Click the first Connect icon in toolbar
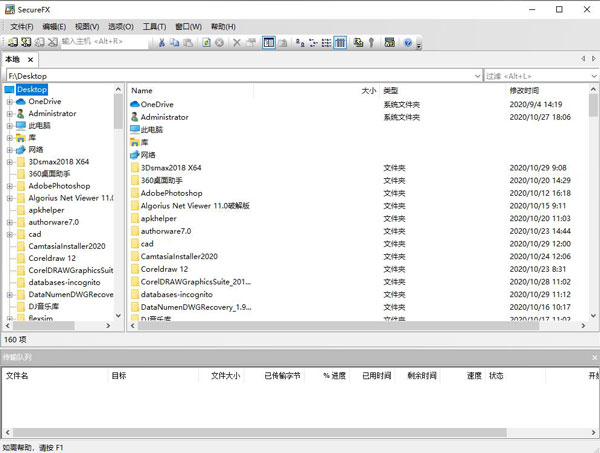The width and height of the screenshot is (600, 453). (11, 43)
